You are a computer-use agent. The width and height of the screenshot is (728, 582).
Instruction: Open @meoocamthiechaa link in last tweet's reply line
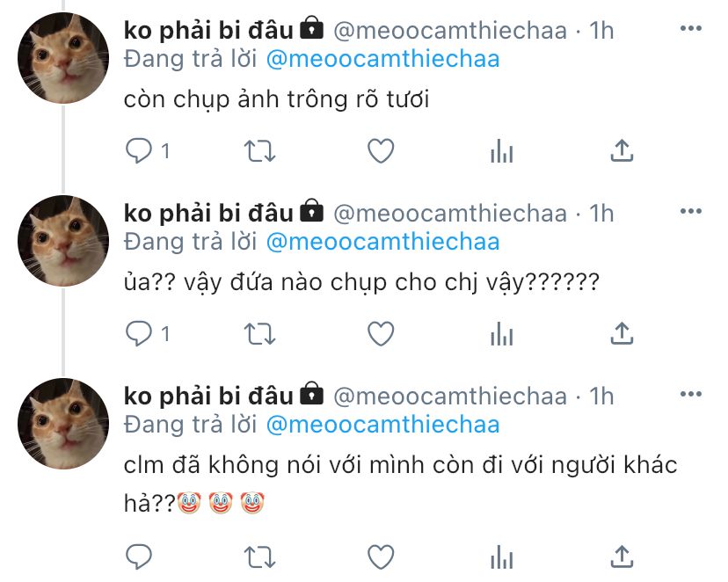tap(382, 426)
